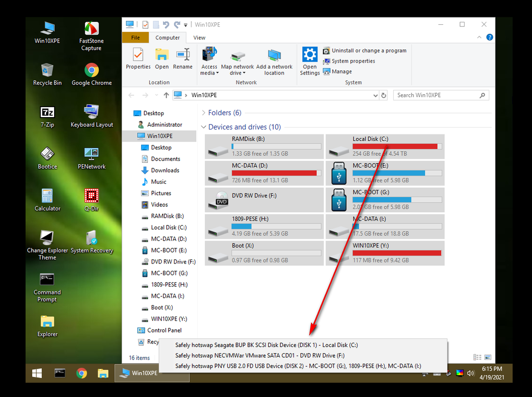This screenshot has width=532, height=397.
Task: Collapse the ribbon with the chevron
Action: pyautogui.click(x=479, y=37)
